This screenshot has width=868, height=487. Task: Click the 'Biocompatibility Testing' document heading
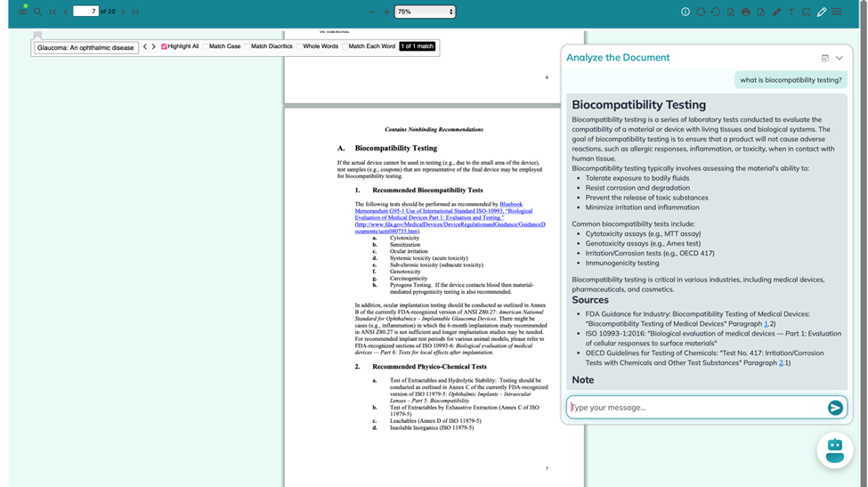coord(396,149)
